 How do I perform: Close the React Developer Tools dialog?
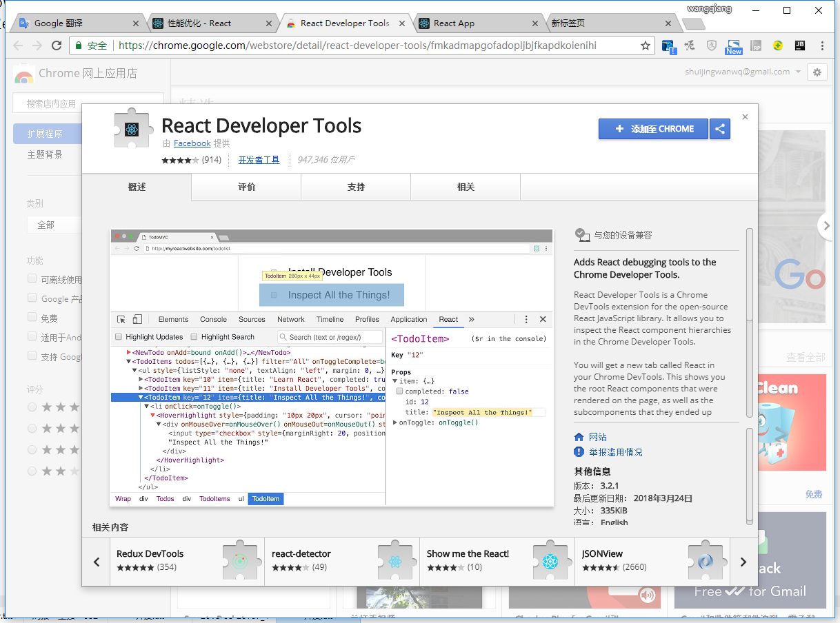click(x=745, y=117)
